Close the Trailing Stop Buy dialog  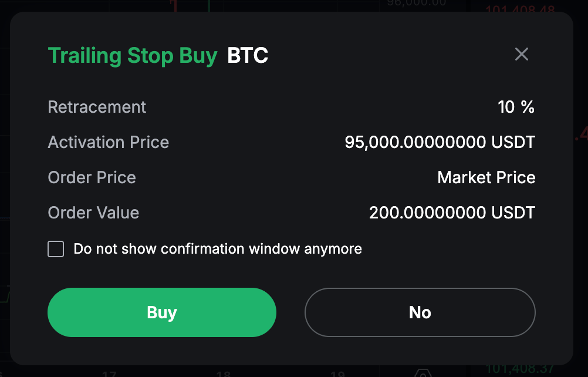coord(521,55)
